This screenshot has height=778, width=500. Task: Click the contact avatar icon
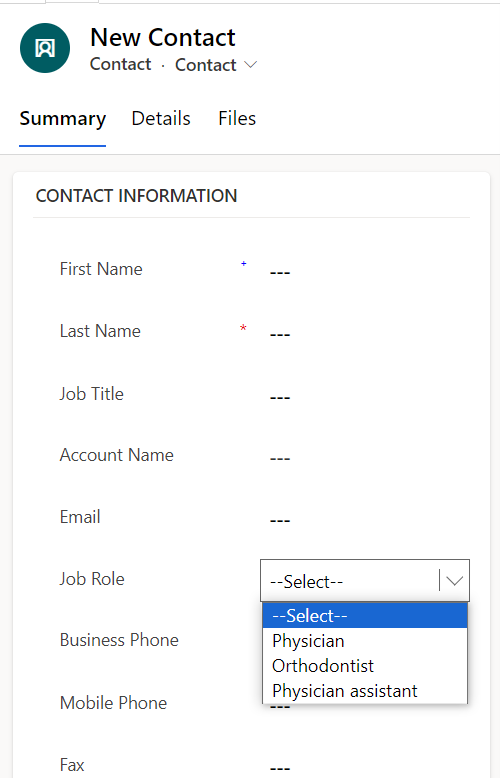pyautogui.click(x=45, y=48)
